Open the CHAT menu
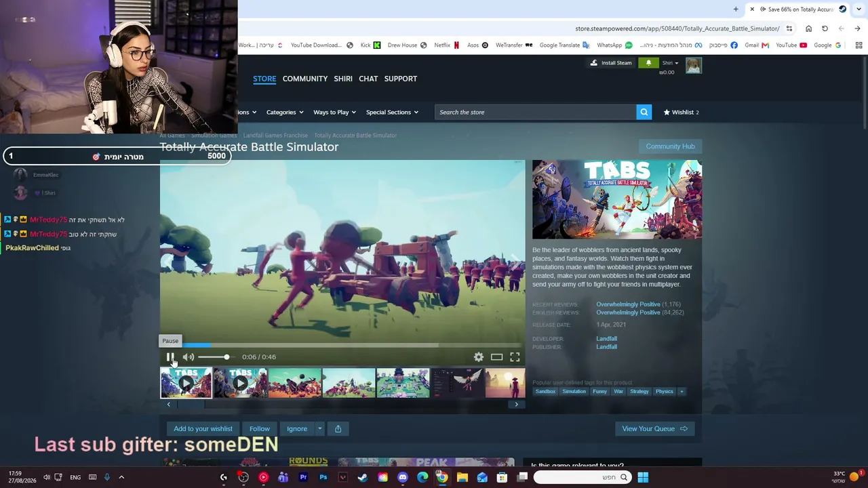This screenshot has height=488, width=868. click(x=368, y=79)
